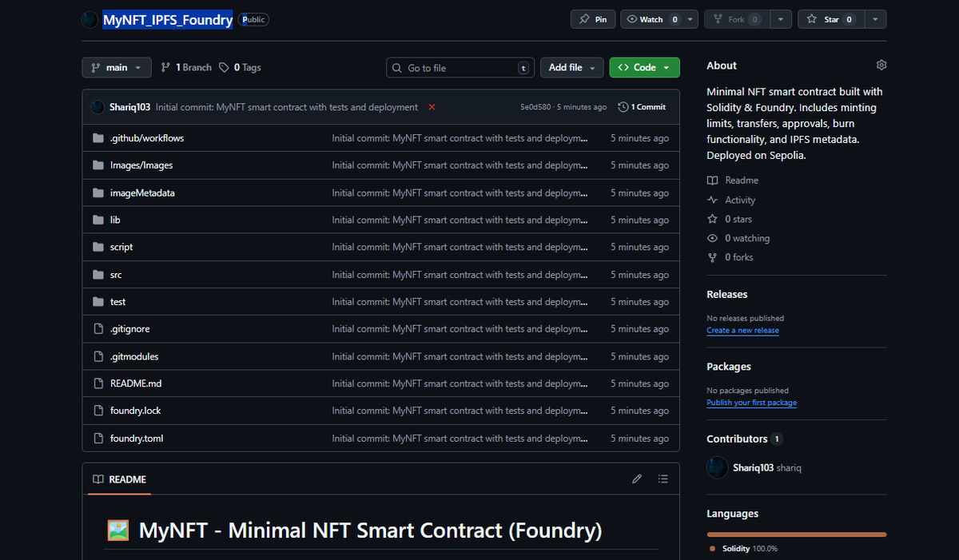Click the folder icon beside test
This screenshot has height=560, width=959.
[x=98, y=301]
